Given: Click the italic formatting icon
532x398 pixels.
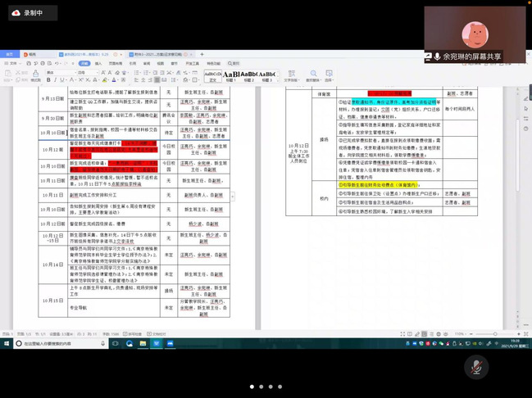Looking at the screenshot, I should (x=57, y=80).
